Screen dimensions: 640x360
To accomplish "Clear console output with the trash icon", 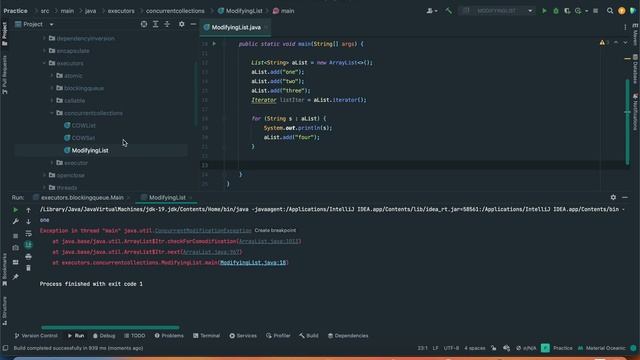I will [29, 268].
